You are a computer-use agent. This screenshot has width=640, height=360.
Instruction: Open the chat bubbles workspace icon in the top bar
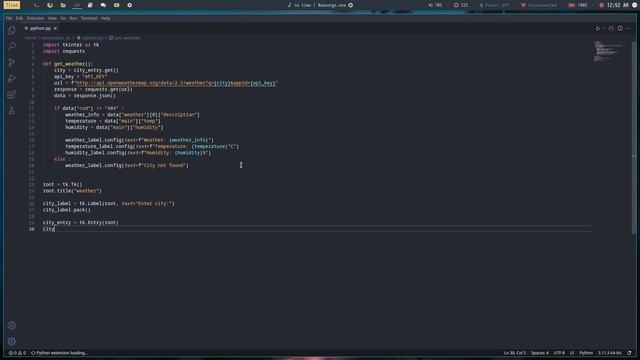click(x=103, y=5)
